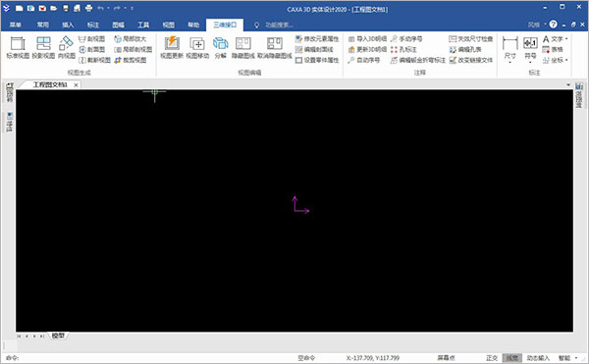This screenshot has height=364, width=589.
Task: Choose 局部剖视图 partial section tool
Action: coord(133,49)
